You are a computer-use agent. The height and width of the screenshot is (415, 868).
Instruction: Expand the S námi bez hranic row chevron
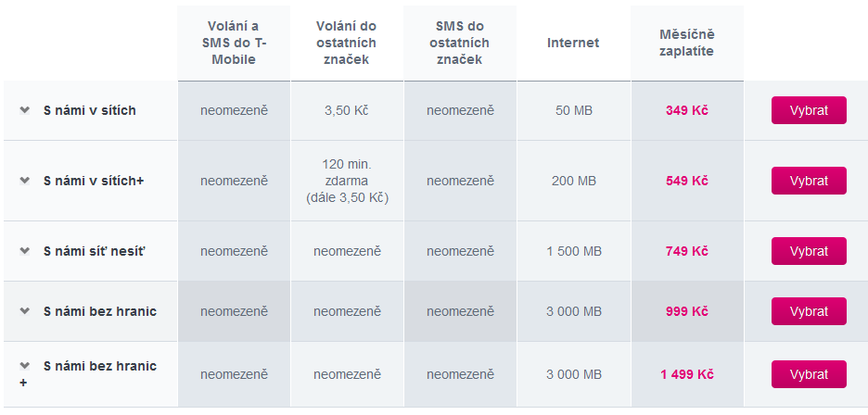(24, 311)
